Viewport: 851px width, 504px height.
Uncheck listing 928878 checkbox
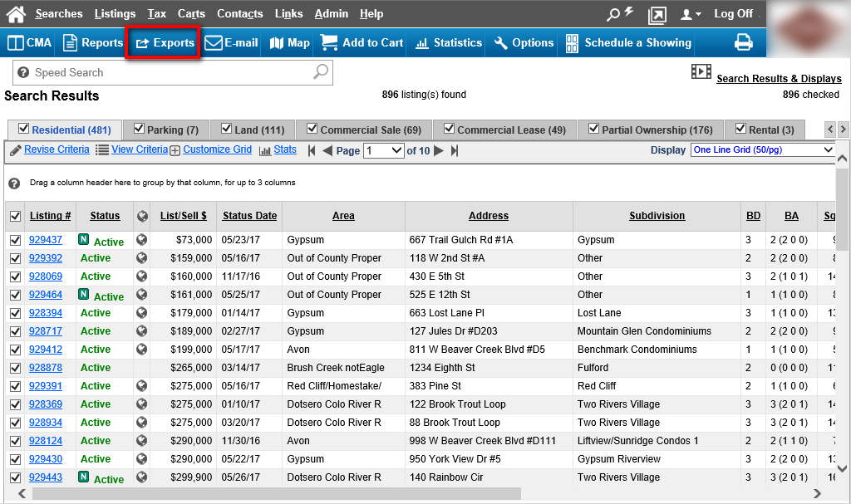pos(15,368)
